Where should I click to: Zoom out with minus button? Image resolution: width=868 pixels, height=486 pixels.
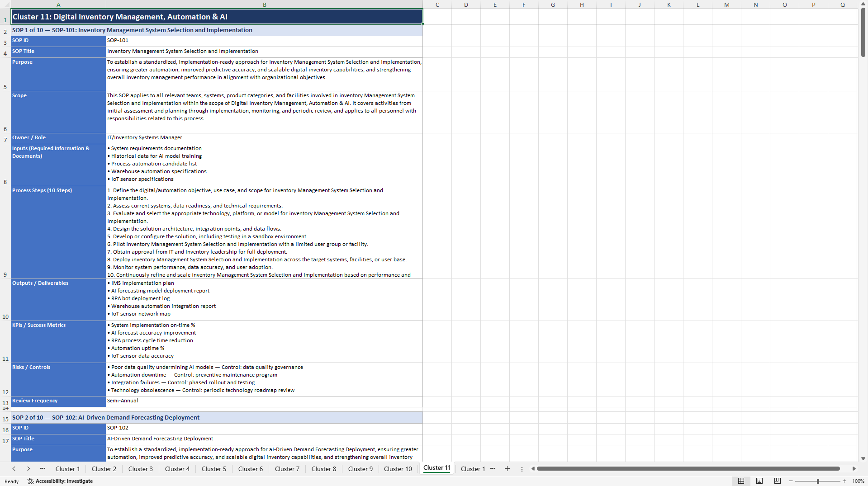tap(791, 481)
